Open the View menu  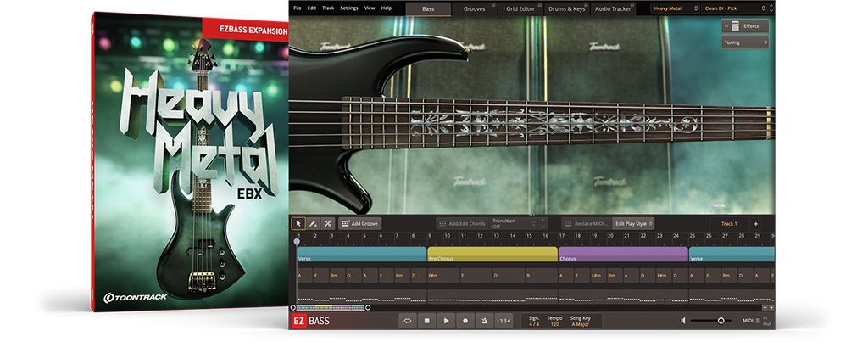370,8
